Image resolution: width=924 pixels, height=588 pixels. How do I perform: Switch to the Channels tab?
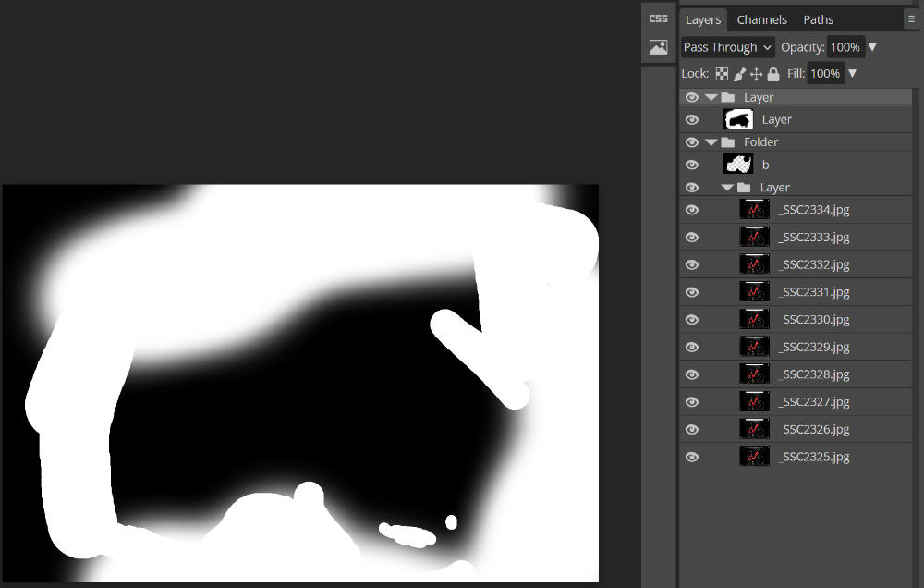(762, 19)
